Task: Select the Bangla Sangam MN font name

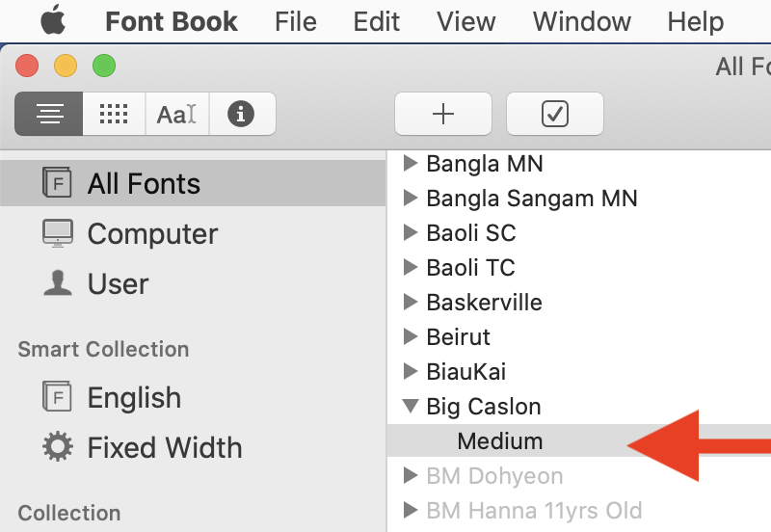Action: click(532, 199)
